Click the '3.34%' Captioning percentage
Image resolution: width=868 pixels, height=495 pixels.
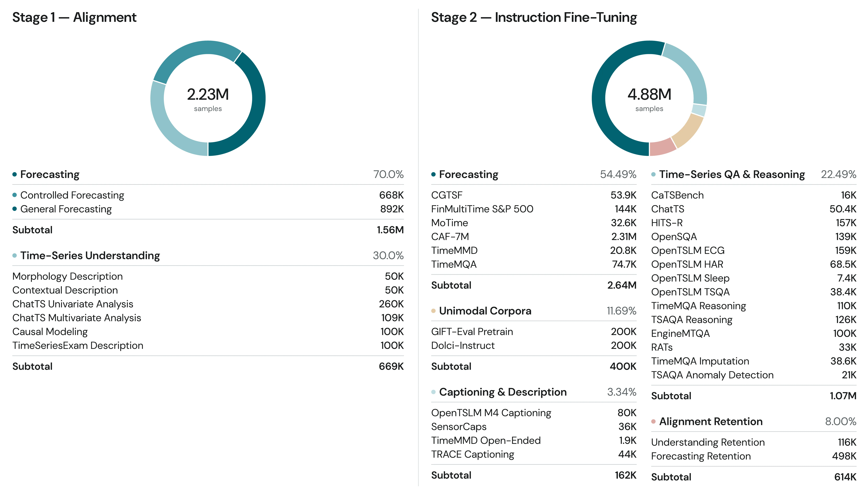tap(622, 392)
